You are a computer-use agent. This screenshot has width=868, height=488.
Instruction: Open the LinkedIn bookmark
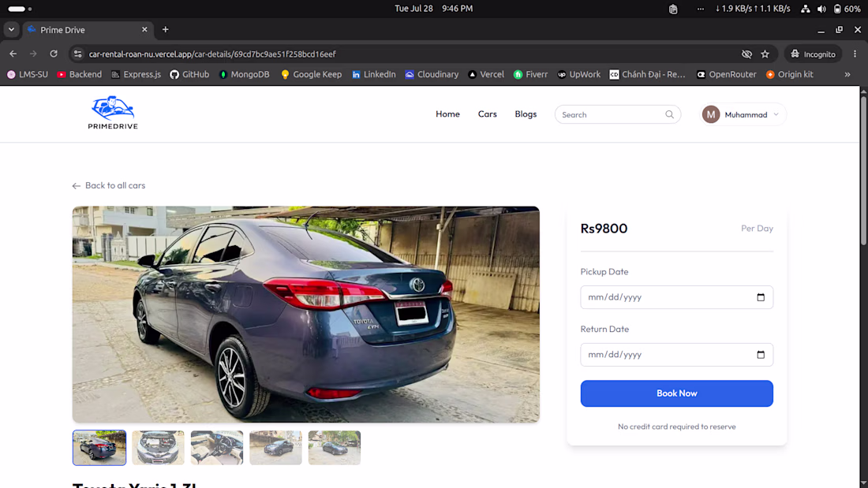tap(374, 74)
